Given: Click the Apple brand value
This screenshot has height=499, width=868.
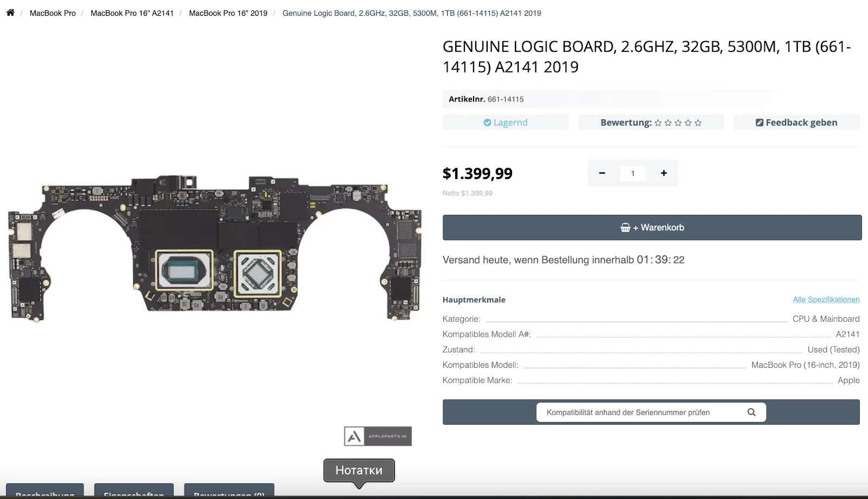Looking at the screenshot, I should pyautogui.click(x=848, y=380).
